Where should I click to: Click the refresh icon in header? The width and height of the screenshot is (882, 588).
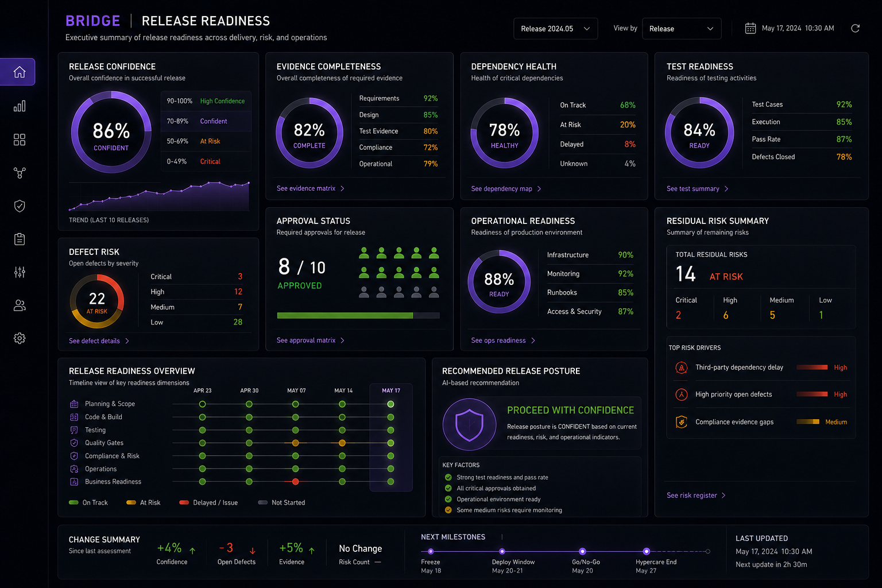(855, 28)
